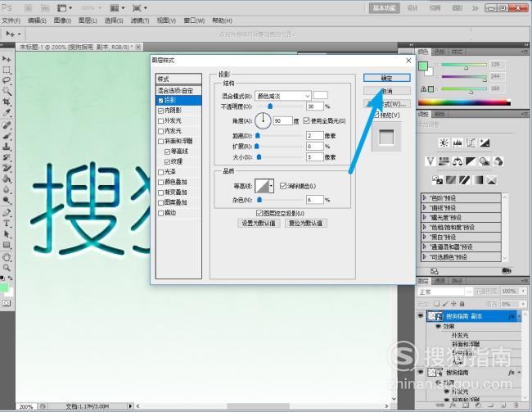Select the Hand tool
Viewport: 532px width, 412px height.
click(7, 257)
